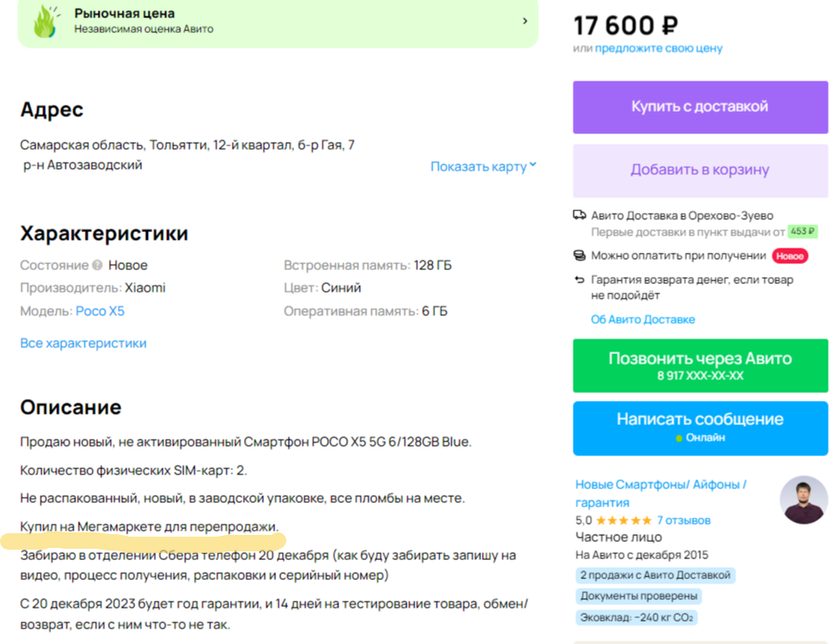Click the money-back return arrow icon
The width and height of the screenshot is (840, 644).
579,280
